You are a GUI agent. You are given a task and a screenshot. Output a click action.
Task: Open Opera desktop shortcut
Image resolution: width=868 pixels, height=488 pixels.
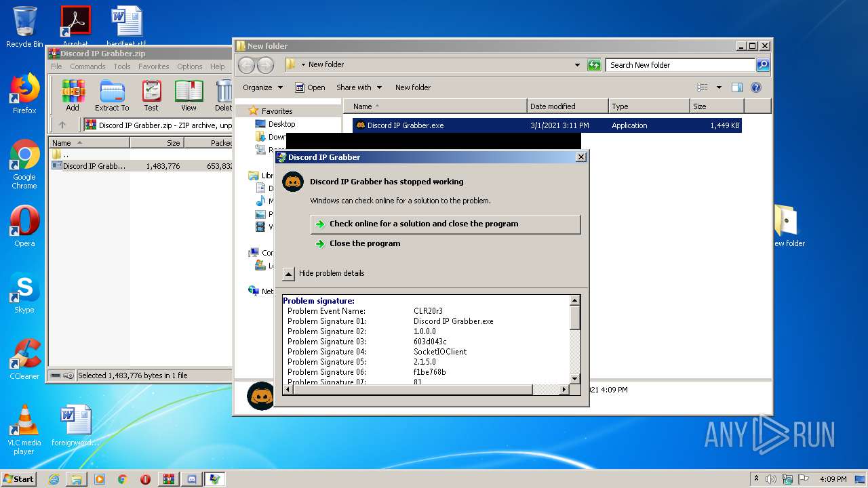pyautogui.click(x=24, y=226)
